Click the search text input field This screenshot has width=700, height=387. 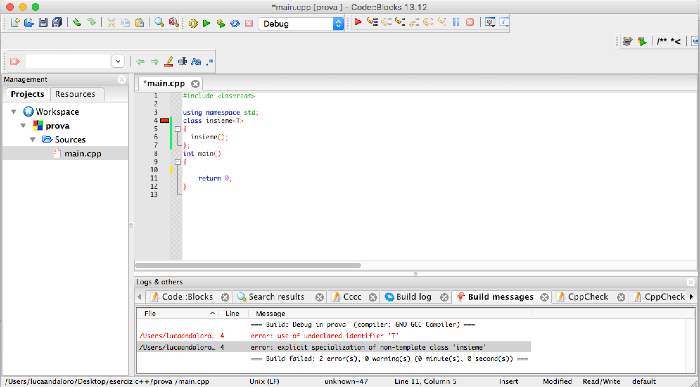[x=68, y=62]
